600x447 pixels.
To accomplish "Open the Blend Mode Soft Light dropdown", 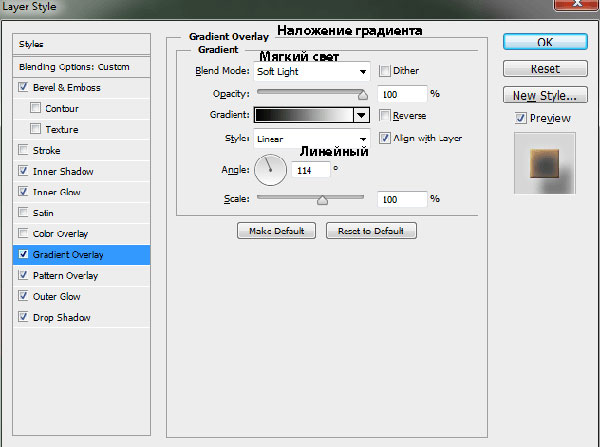I will (x=311, y=72).
